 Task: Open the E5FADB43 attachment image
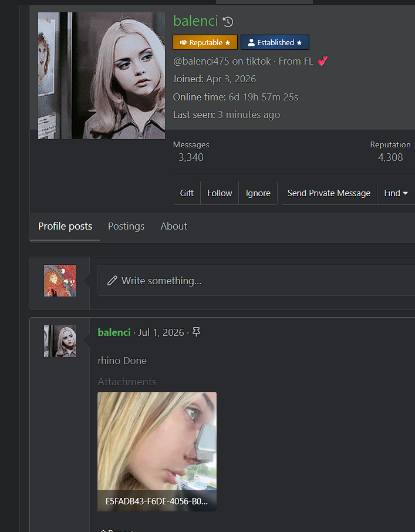click(157, 452)
